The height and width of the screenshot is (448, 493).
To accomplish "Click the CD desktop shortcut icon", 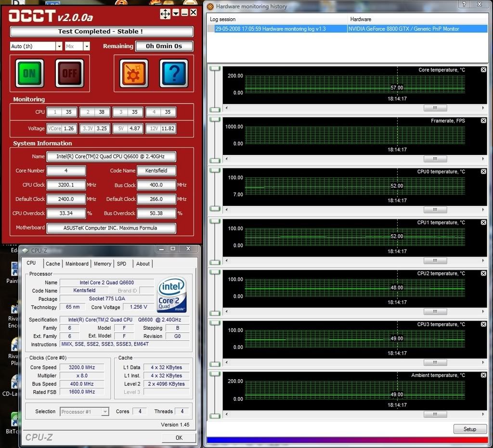I will pyautogui.click(x=14, y=382).
